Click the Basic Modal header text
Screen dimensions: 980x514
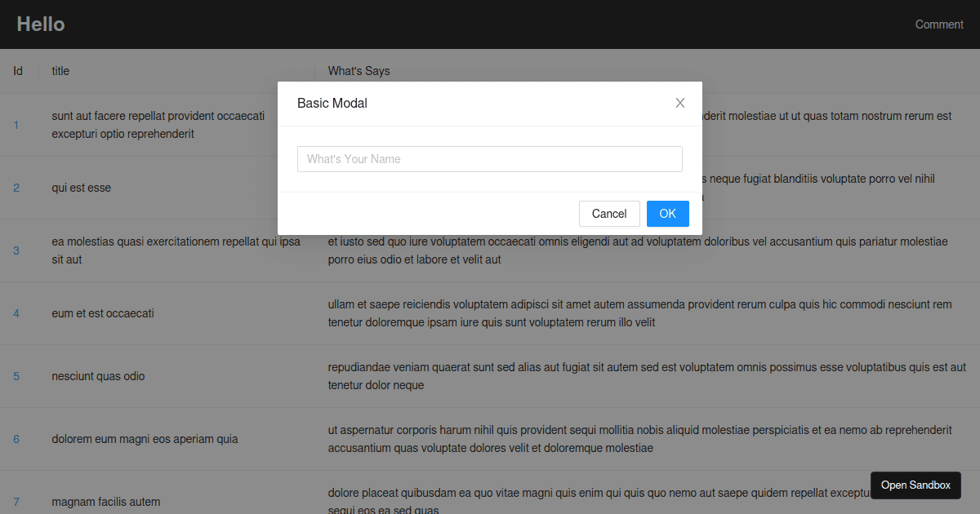click(332, 103)
